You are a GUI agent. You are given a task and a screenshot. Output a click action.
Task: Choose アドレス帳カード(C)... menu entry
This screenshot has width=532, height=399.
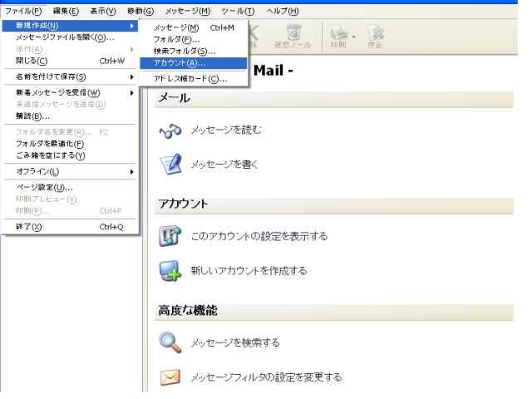coord(190,78)
